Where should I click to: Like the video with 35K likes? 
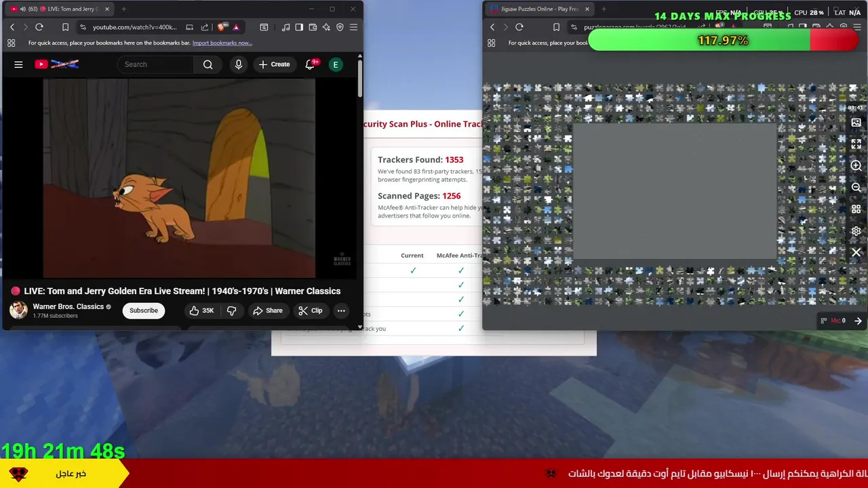(201, 310)
